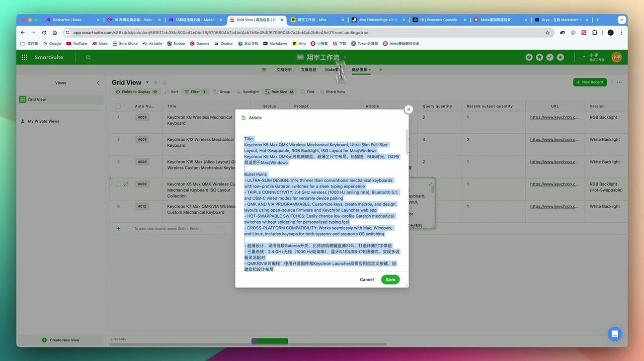Open the notifications bell icon
644x361 pixels.
point(560,57)
